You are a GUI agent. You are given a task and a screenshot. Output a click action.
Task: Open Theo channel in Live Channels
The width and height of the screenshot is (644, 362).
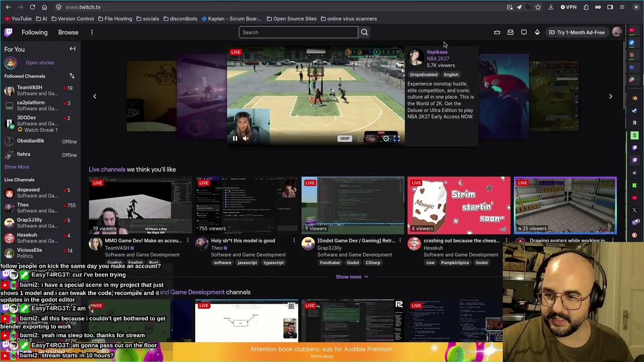pos(40,208)
